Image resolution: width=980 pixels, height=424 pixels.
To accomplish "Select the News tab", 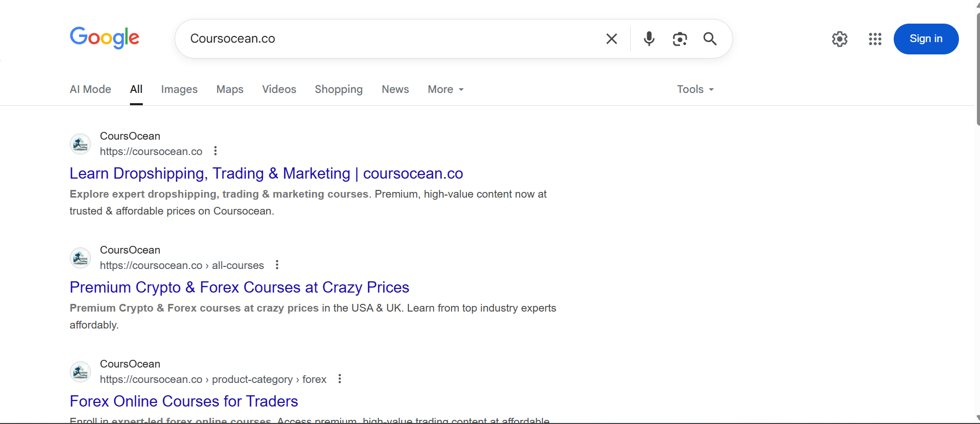I will point(395,89).
